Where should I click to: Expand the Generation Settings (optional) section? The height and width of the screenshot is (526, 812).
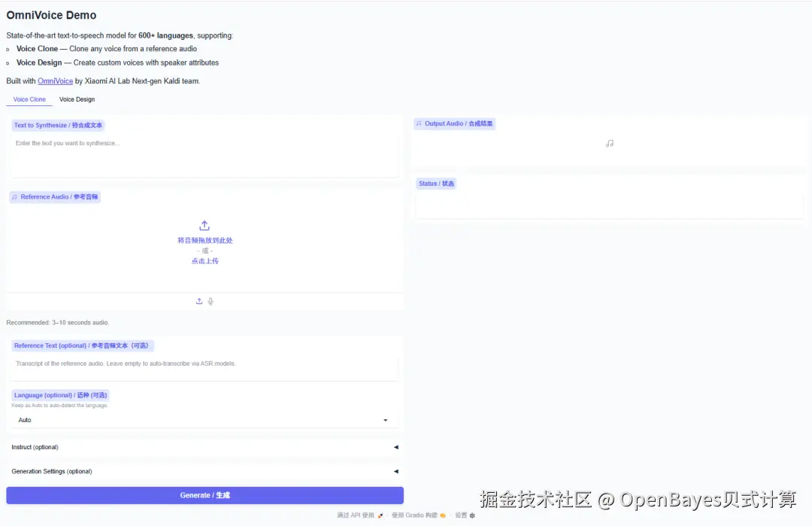205,471
